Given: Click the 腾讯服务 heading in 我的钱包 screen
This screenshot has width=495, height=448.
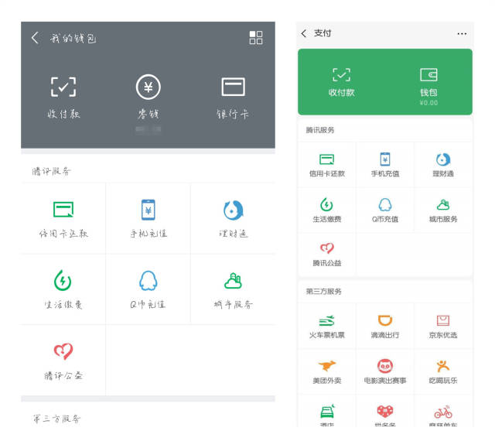Looking at the screenshot, I should tap(52, 172).
